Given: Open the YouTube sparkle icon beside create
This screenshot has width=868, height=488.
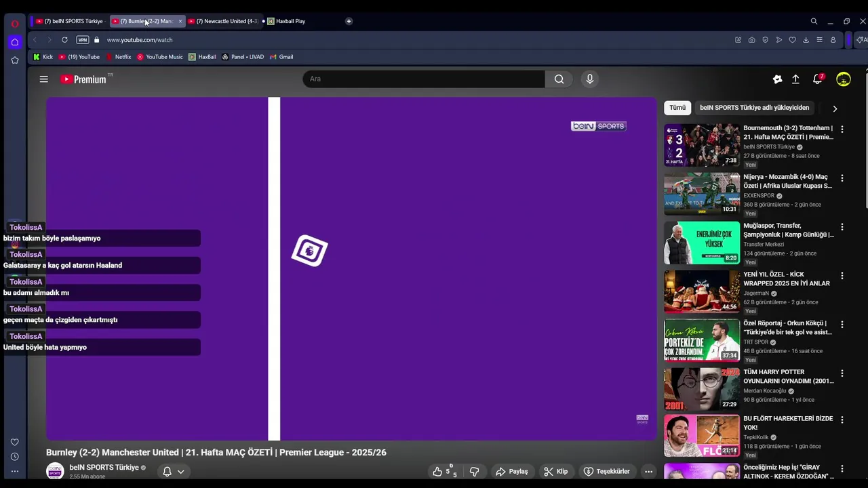Looking at the screenshot, I should click(777, 79).
